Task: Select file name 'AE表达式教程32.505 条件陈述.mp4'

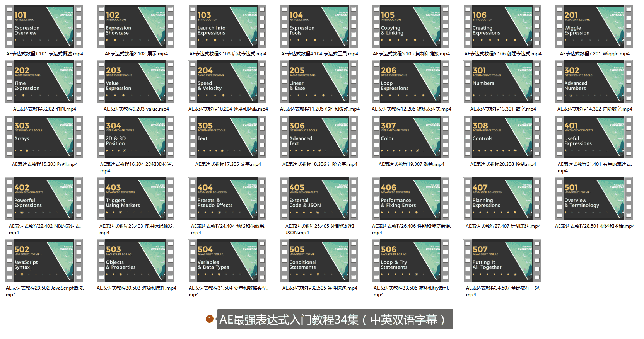Action: [x=320, y=288]
